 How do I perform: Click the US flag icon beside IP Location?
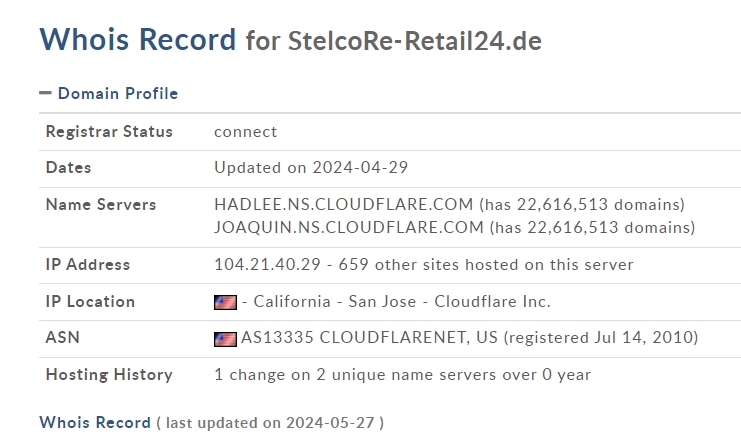225,302
